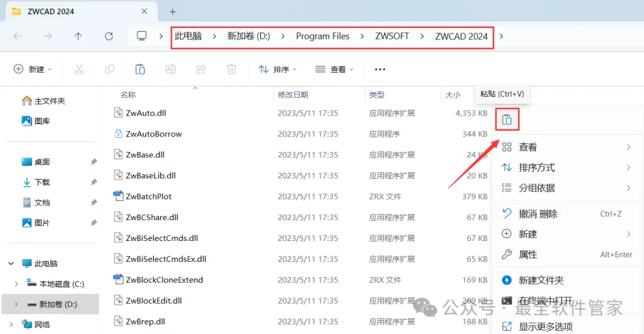
Task: Click the Share icon in toolbar
Action: [201, 69]
